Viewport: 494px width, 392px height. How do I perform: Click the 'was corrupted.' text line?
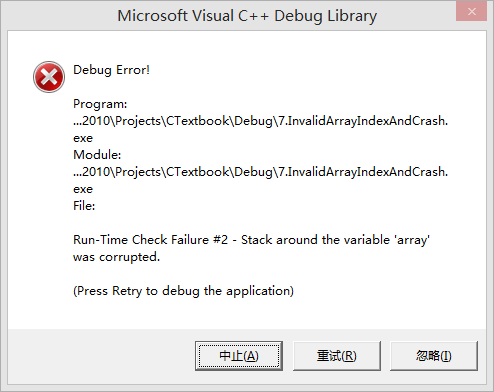[x=116, y=257]
